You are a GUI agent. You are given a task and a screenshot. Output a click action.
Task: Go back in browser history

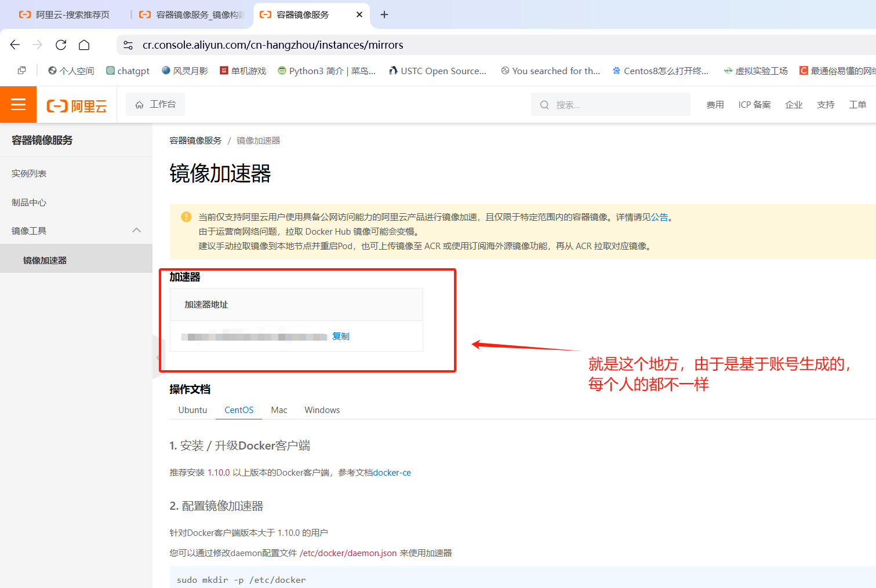(x=15, y=45)
